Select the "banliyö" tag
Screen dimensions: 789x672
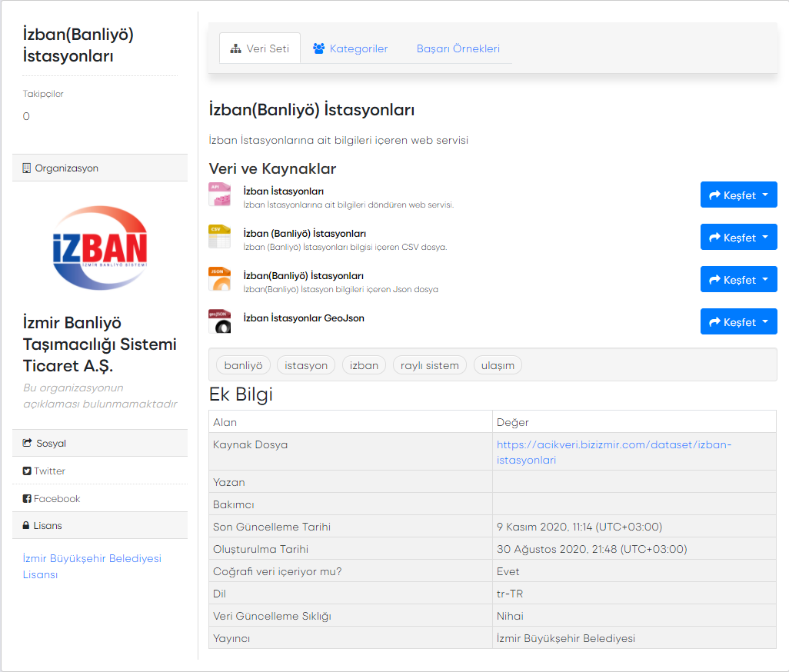243,365
